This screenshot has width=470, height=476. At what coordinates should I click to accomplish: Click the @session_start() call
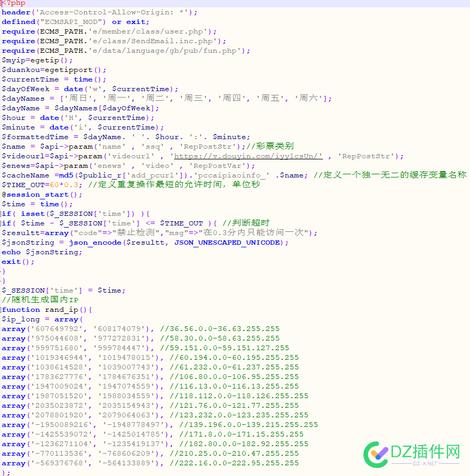point(42,195)
